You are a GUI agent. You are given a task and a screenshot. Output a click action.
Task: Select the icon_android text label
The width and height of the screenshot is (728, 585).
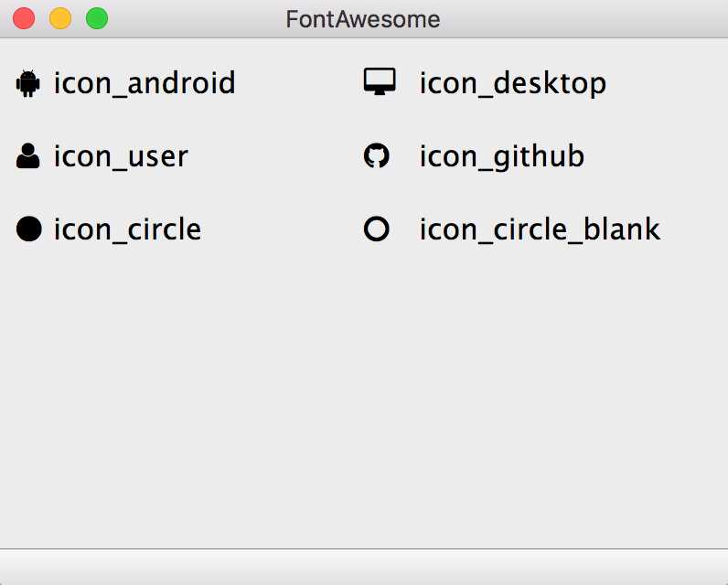tap(145, 84)
